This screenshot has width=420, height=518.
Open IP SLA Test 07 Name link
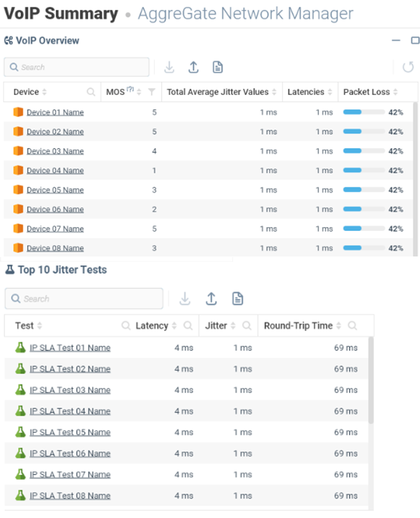coord(70,475)
